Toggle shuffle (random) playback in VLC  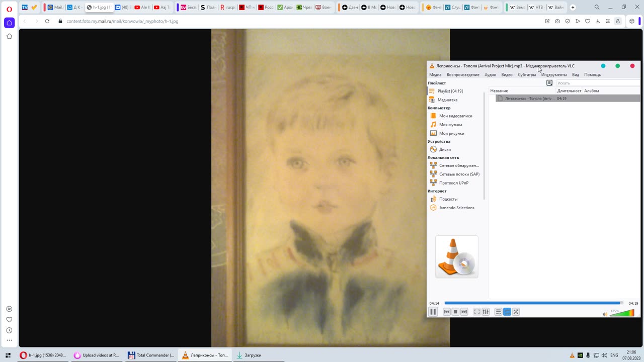point(516,312)
